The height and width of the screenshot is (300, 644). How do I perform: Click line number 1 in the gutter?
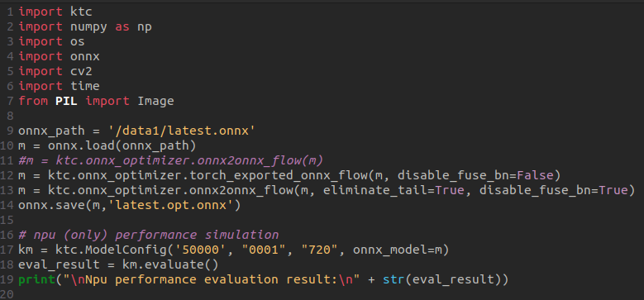pyautogui.click(x=10, y=12)
